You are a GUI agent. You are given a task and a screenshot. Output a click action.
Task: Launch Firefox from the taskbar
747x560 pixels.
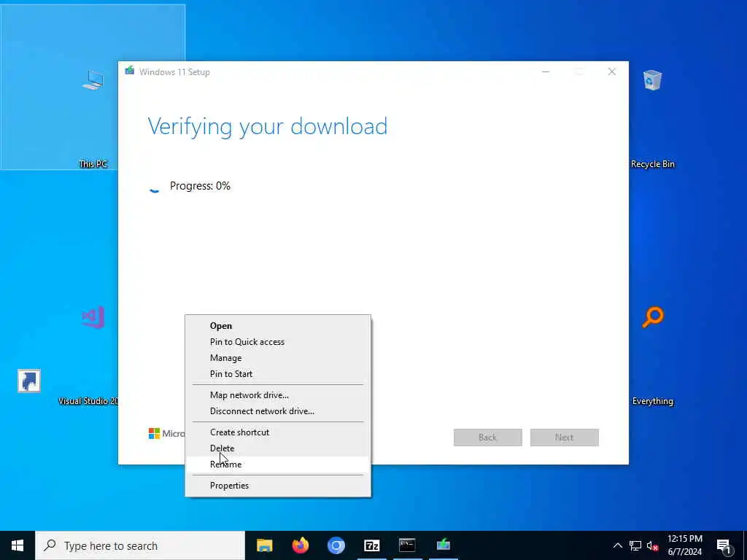(300, 545)
